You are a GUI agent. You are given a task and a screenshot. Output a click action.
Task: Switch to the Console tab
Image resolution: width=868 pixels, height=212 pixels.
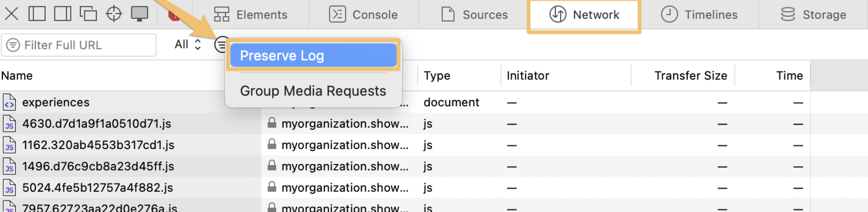click(x=363, y=15)
